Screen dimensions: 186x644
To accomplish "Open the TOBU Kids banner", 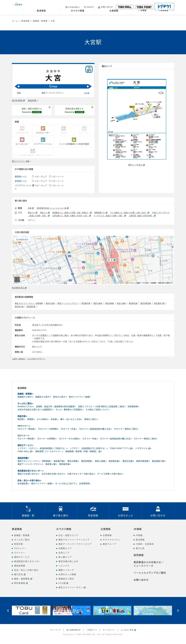I will 112,611.
